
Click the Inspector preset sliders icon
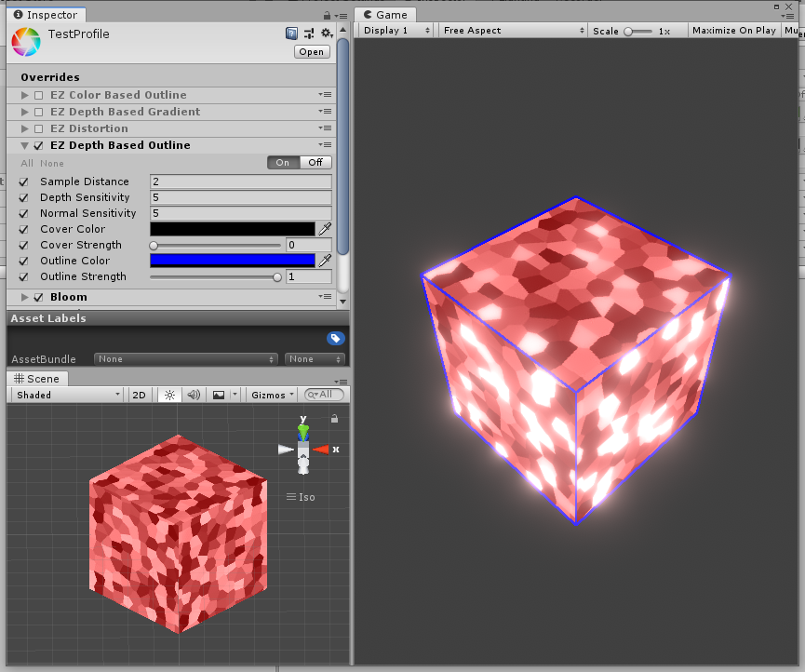point(309,34)
